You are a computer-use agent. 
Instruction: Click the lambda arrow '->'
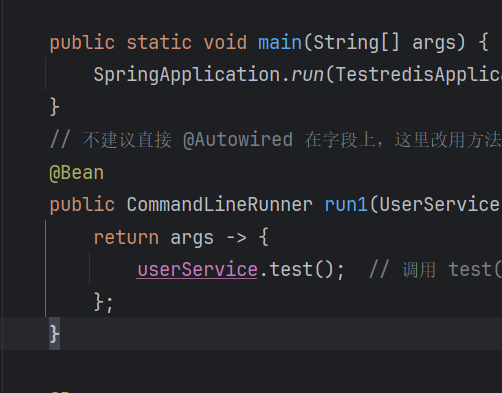point(236,238)
